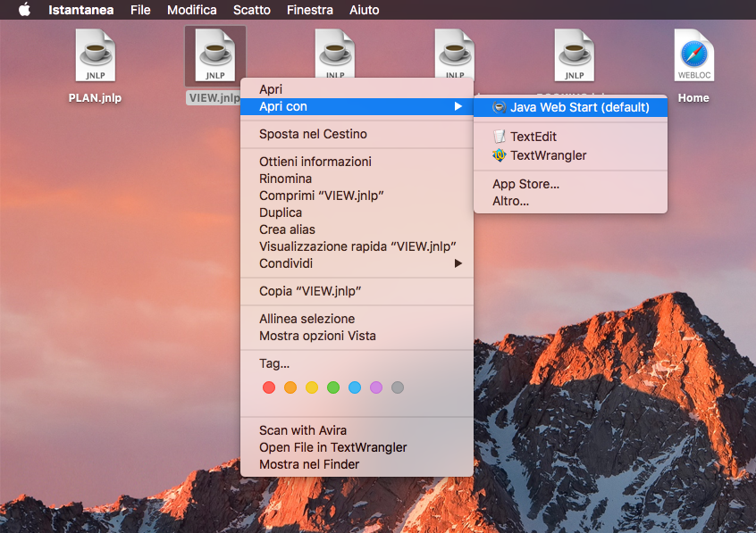Viewport: 756px width, 533px height.
Task: Choose Mostra opzioni Vista
Action: 357,336
